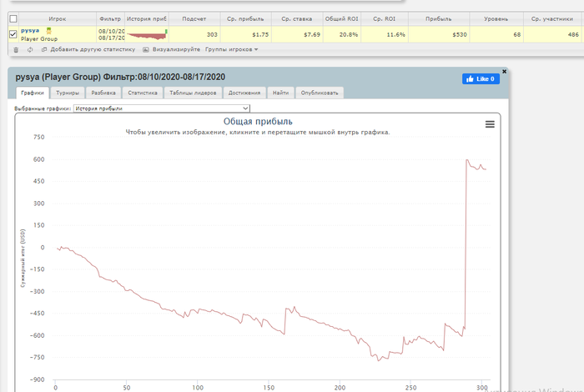Sort by the Прибыль column header

click(x=439, y=18)
